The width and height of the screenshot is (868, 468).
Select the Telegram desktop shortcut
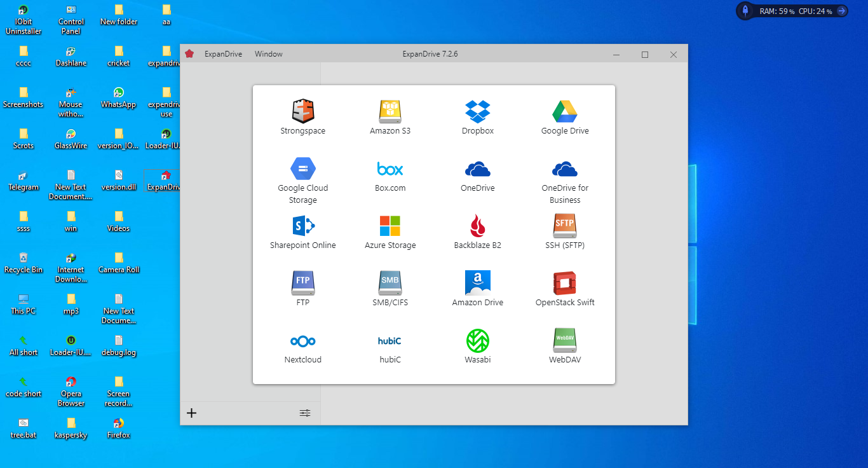click(x=24, y=180)
